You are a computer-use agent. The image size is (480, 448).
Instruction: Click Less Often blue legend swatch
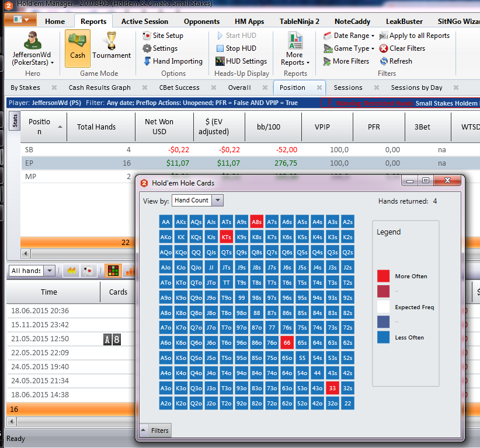(383, 337)
